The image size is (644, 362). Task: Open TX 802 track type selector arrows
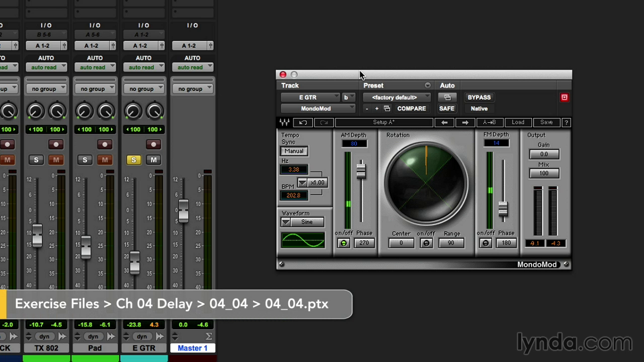tap(29, 336)
